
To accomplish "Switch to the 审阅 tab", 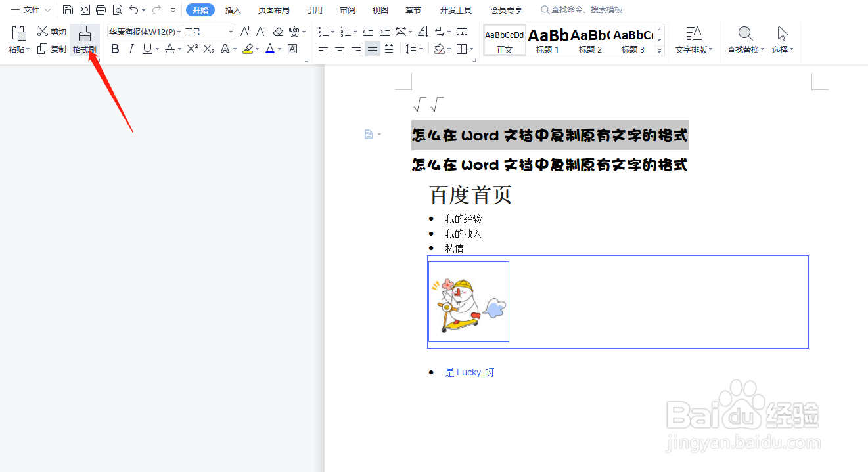I will tap(348, 10).
